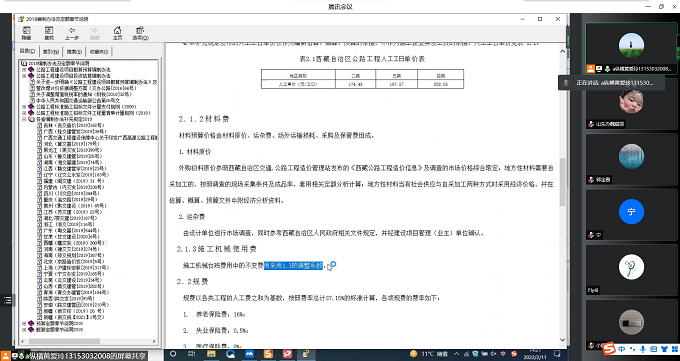
Task: Expand the first 公路工程建设项目 book node
Action: point(24,69)
